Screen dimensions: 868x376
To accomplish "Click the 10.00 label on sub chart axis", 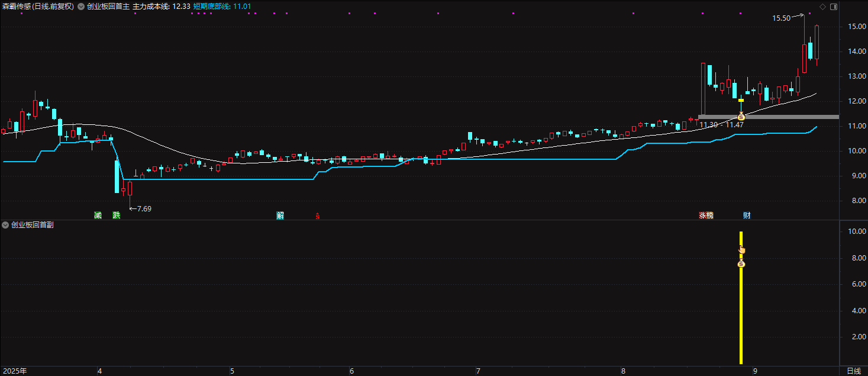I will coord(857,232).
